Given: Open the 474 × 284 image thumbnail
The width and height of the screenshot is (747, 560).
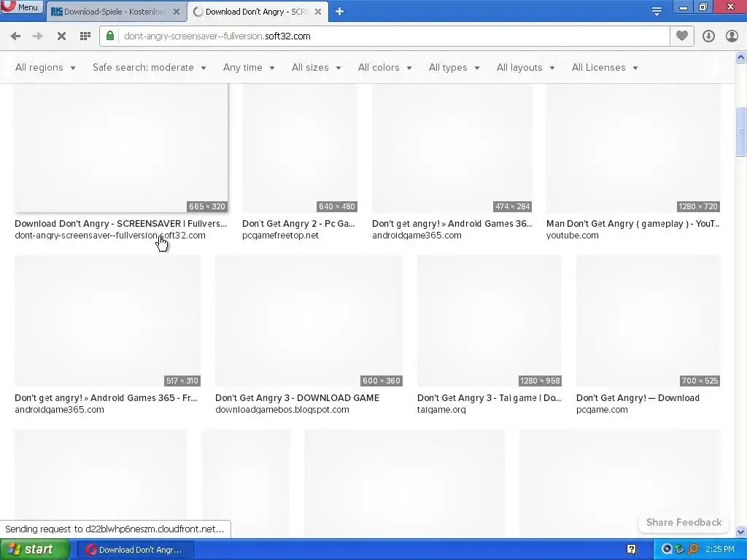Looking at the screenshot, I should [x=452, y=147].
